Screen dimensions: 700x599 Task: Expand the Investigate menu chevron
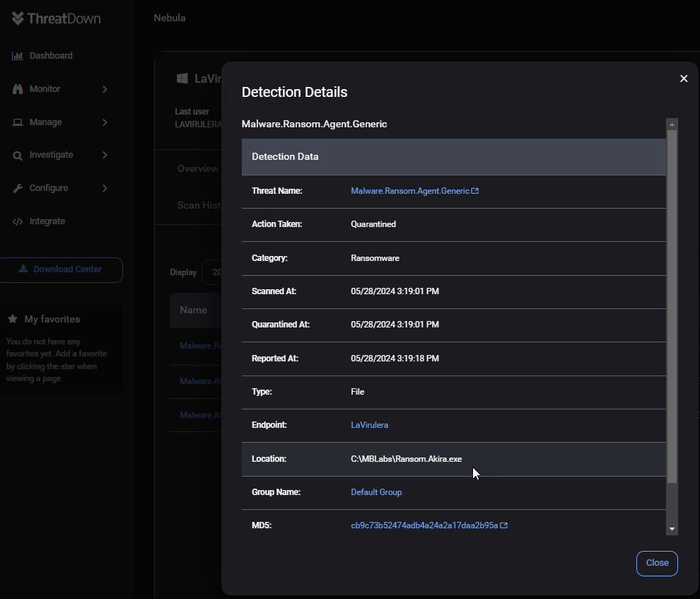pos(105,155)
